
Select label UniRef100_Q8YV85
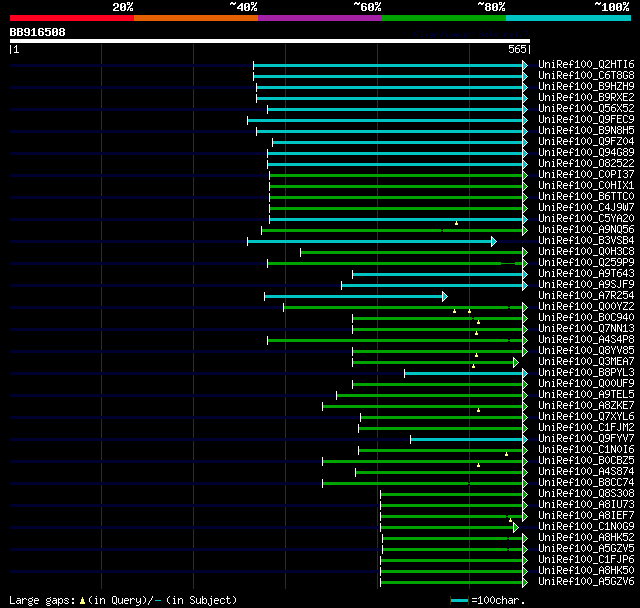(x=586, y=351)
